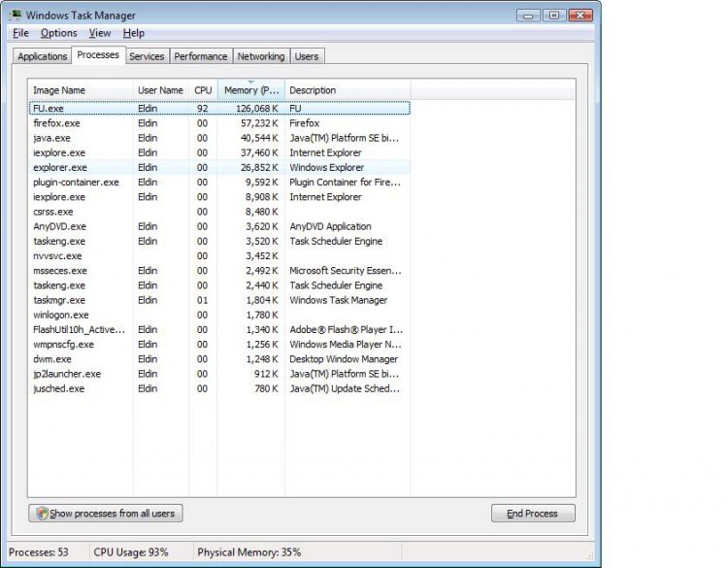Select the jusched.exe process
Image resolution: width=728 pixels, height=568 pixels.
point(219,388)
